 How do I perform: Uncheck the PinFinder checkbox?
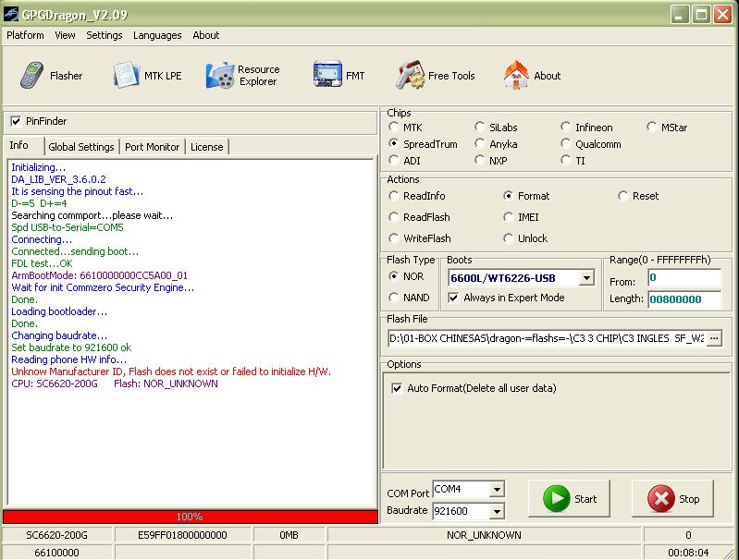point(16,121)
